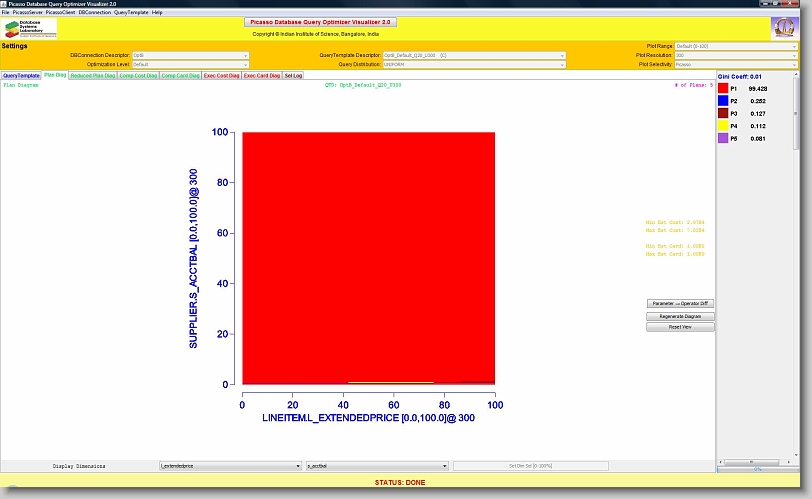
Task: Select the yellow P4 plan swatch
Action: point(724,126)
